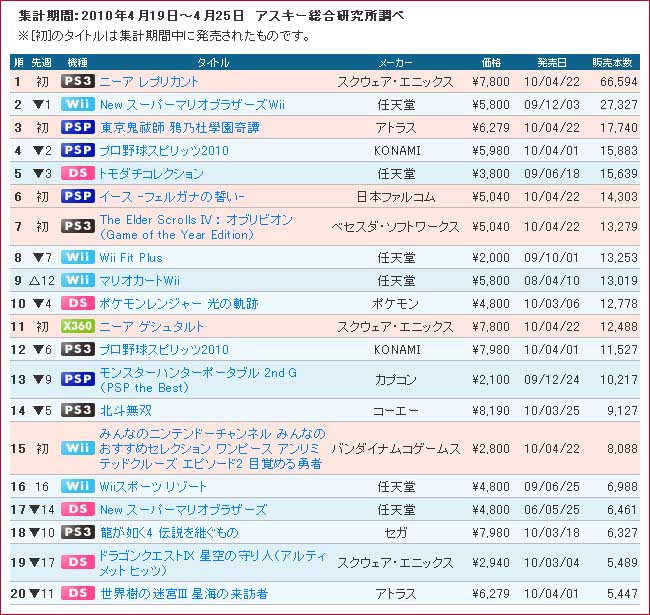The image size is (650, 615).
Task: Open the 北斗無双 title link
Action: [126, 411]
